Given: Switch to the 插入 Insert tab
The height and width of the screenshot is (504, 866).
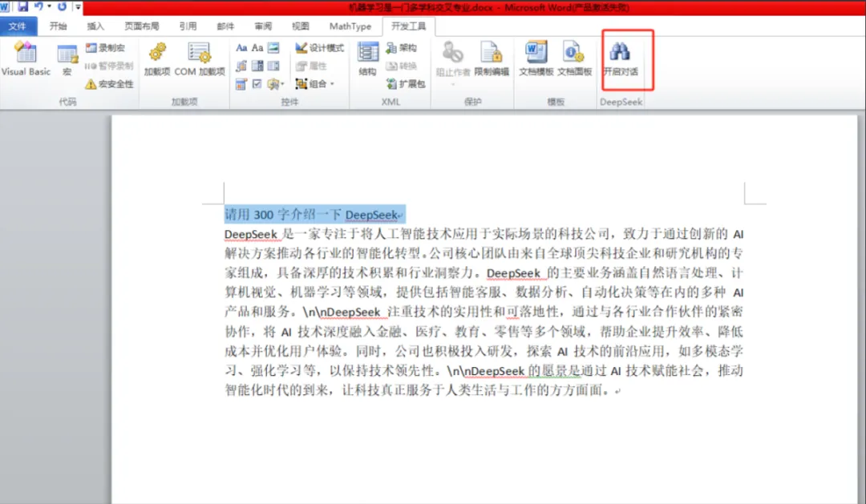Looking at the screenshot, I should (x=95, y=26).
